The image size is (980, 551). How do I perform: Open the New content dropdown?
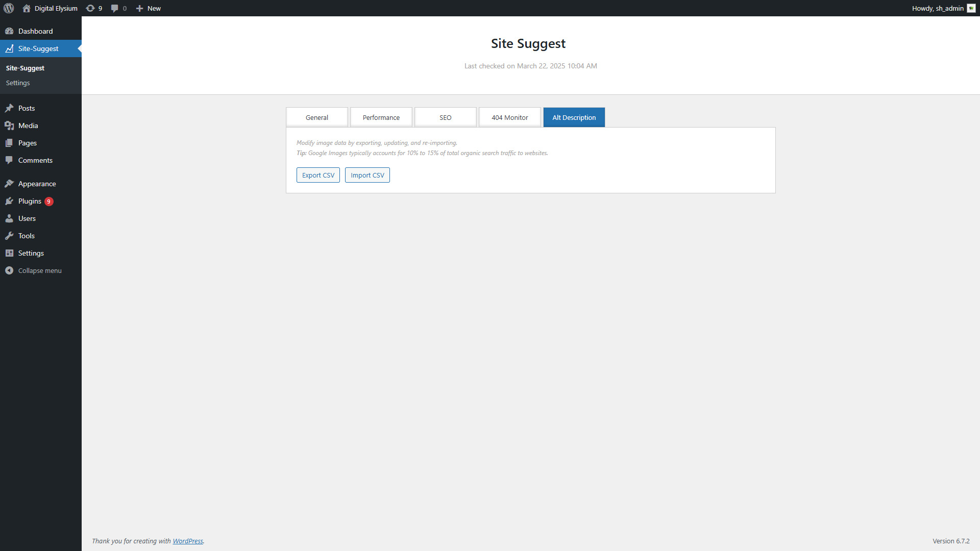point(149,8)
